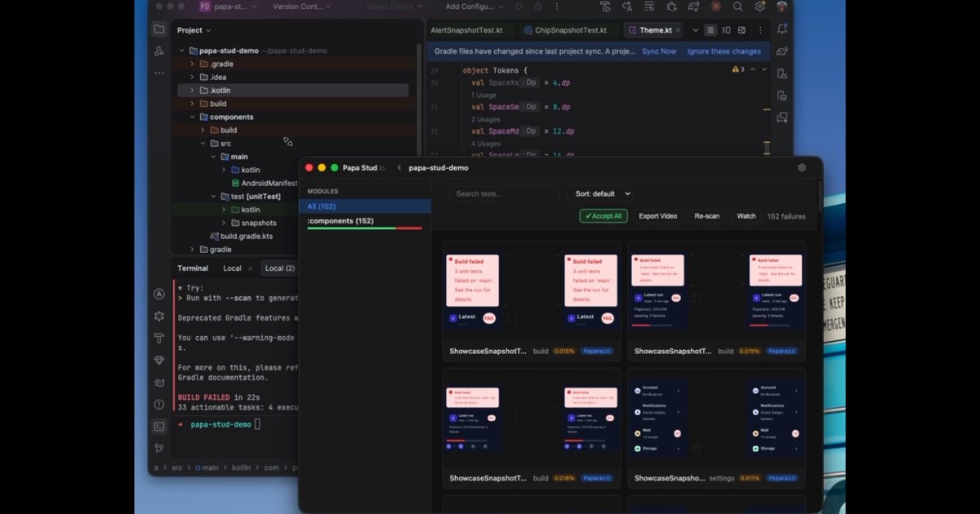Viewport: 980px width, 514px height.
Task: Switch editor to Code-only view mode
Action: (710, 30)
